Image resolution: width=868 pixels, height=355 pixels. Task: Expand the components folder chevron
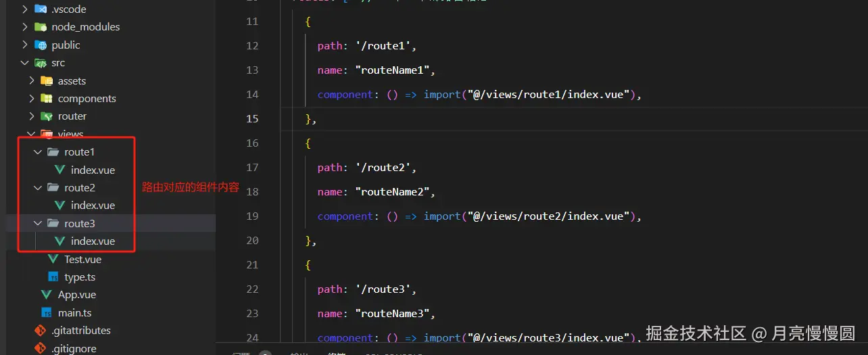(x=32, y=99)
